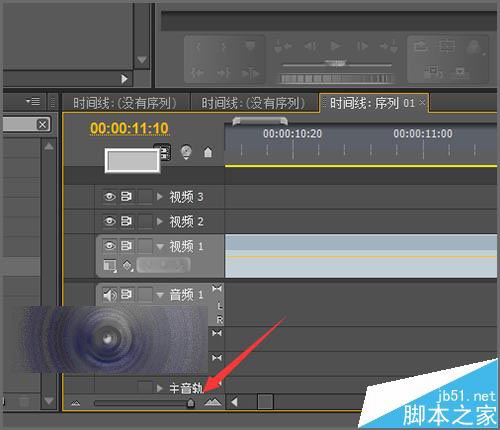Lock the 音频 1 track box

[145, 295]
